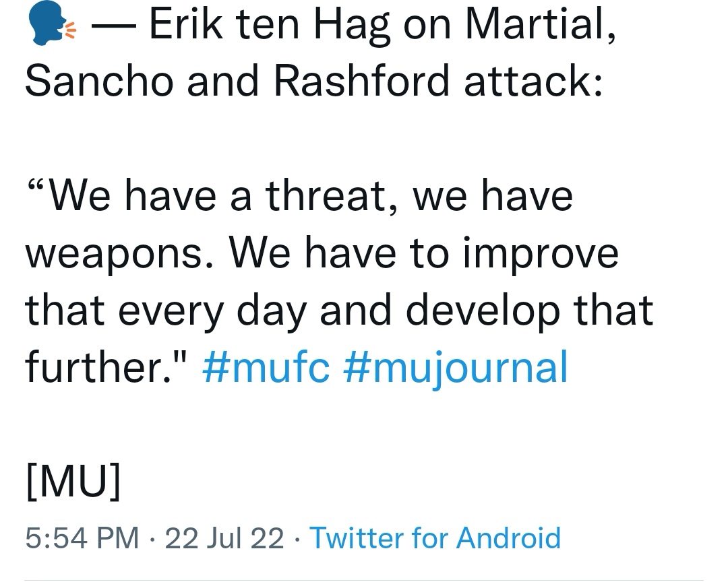This screenshot has width=728, height=584.
Task: Open the #mufc hashtag
Action: (266, 367)
